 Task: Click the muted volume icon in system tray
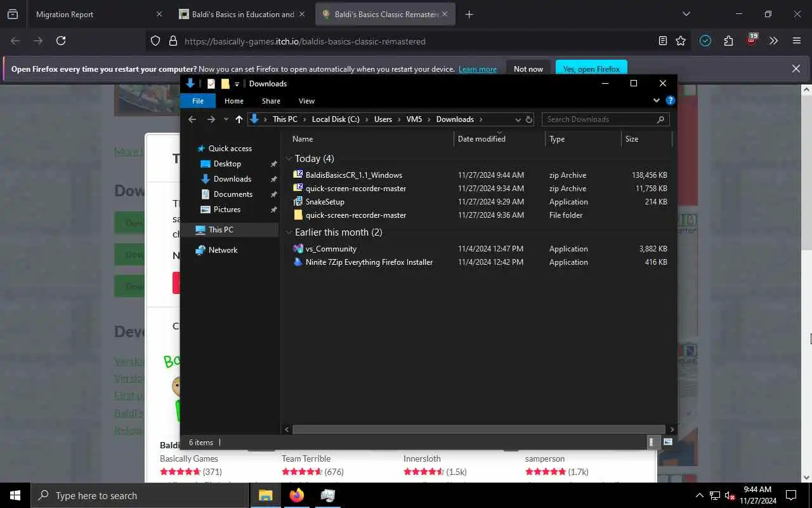[730, 495]
